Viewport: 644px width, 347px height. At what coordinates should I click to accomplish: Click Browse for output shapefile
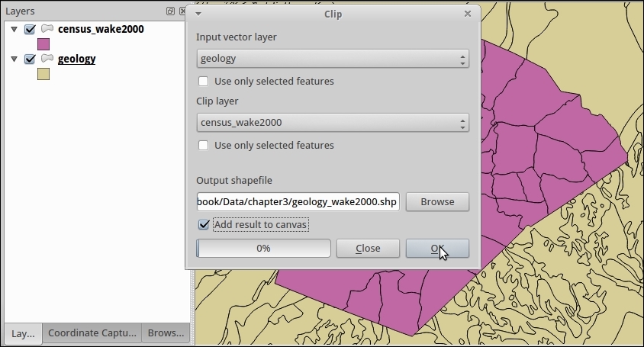click(437, 201)
